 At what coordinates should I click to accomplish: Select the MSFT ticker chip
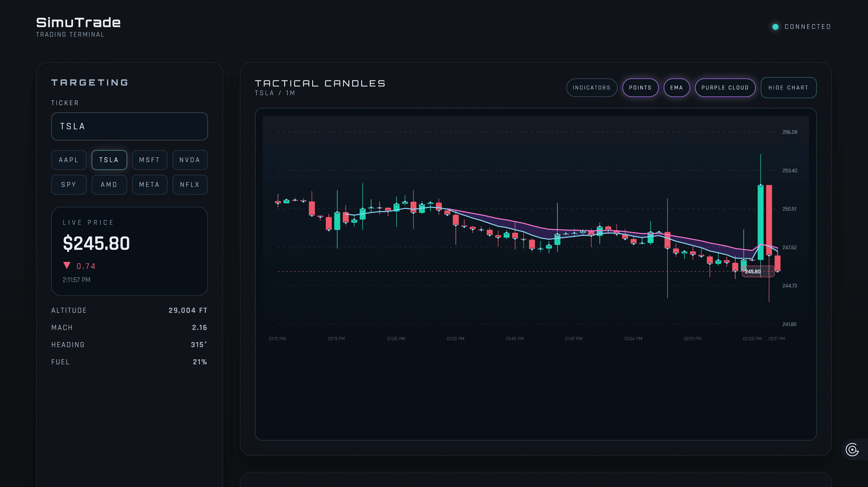(149, 160)
